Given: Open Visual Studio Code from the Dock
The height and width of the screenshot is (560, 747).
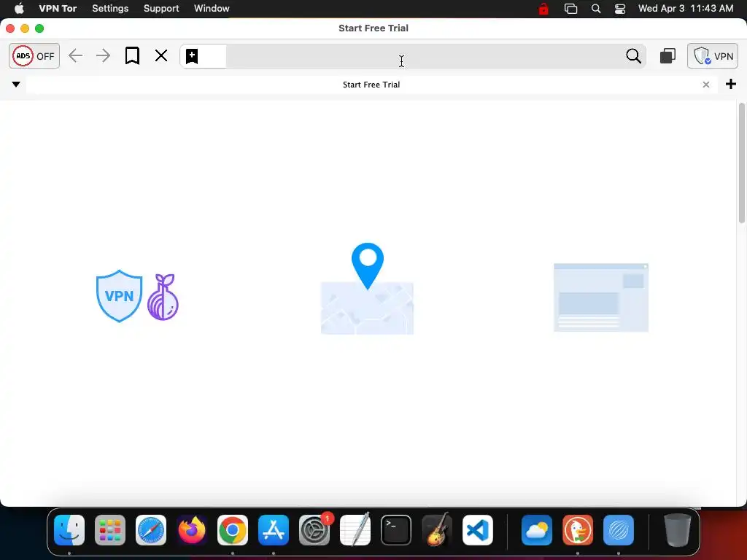Looking at the screenshot, I should (x=478, y=530).
